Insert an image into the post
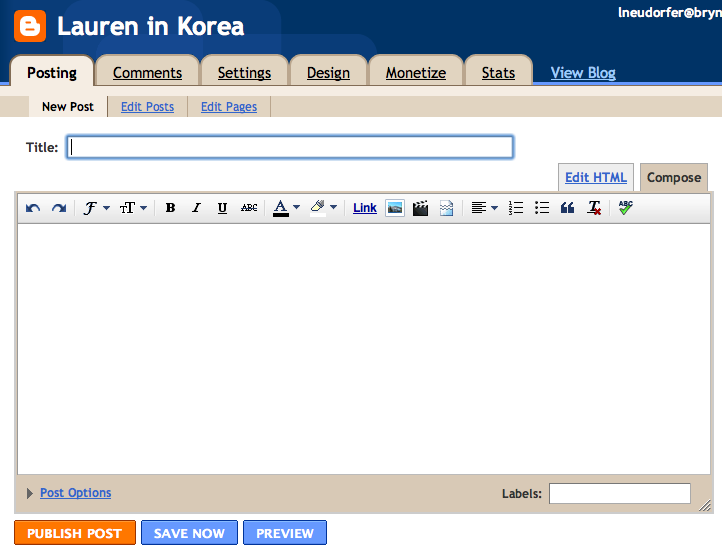Screen dimensions: 722x550 coord(395,208)
